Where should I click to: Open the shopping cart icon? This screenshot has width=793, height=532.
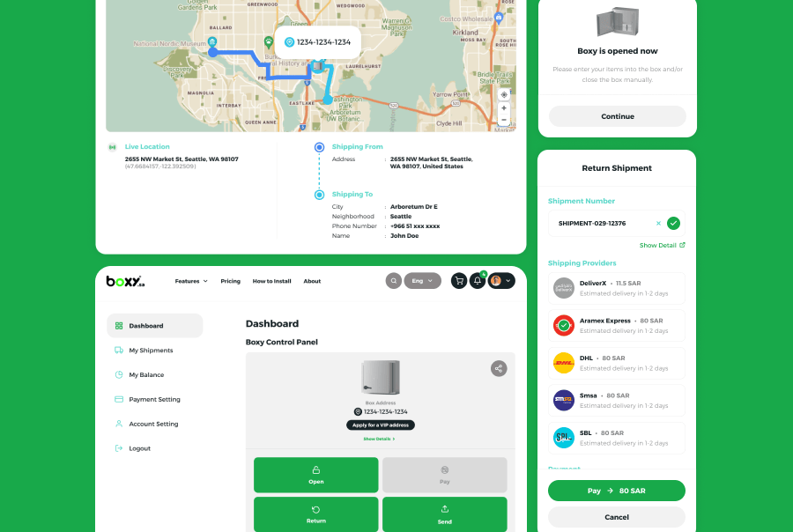[458, 281]
